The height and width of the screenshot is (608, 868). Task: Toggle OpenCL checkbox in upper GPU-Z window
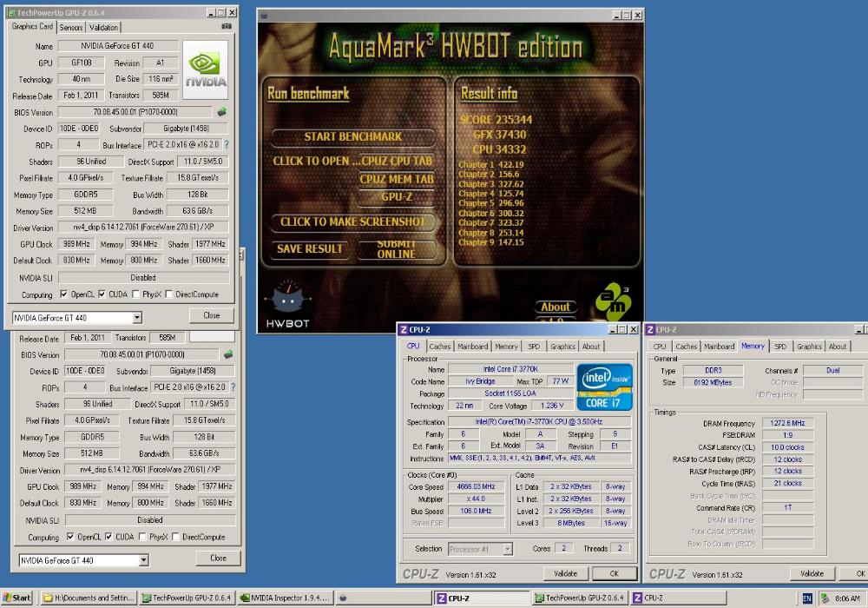[64, 294]
